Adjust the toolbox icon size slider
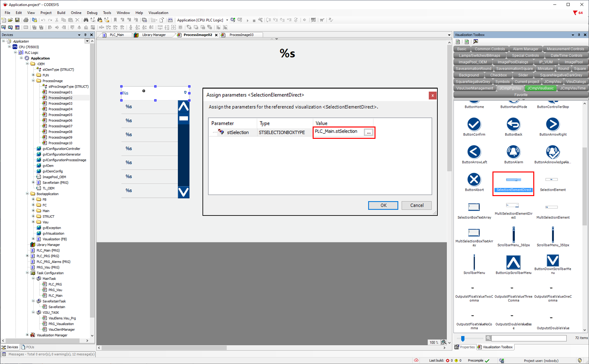 point(463,338)
